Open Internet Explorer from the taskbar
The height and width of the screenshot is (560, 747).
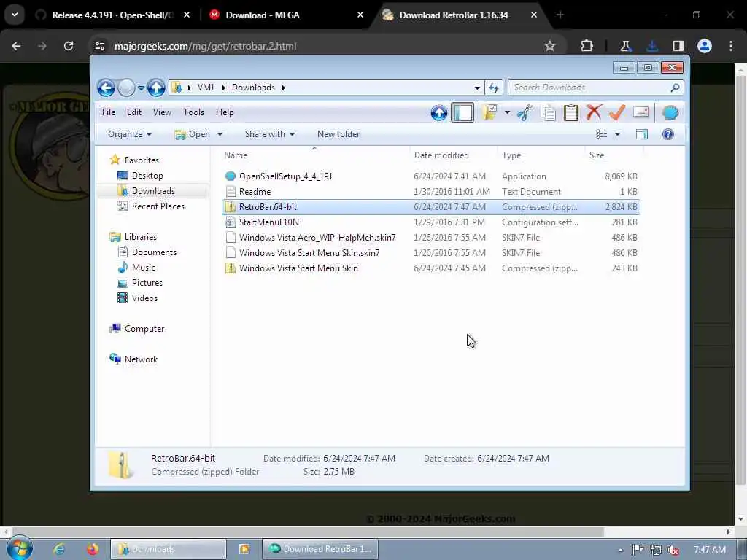pos(59,549)
